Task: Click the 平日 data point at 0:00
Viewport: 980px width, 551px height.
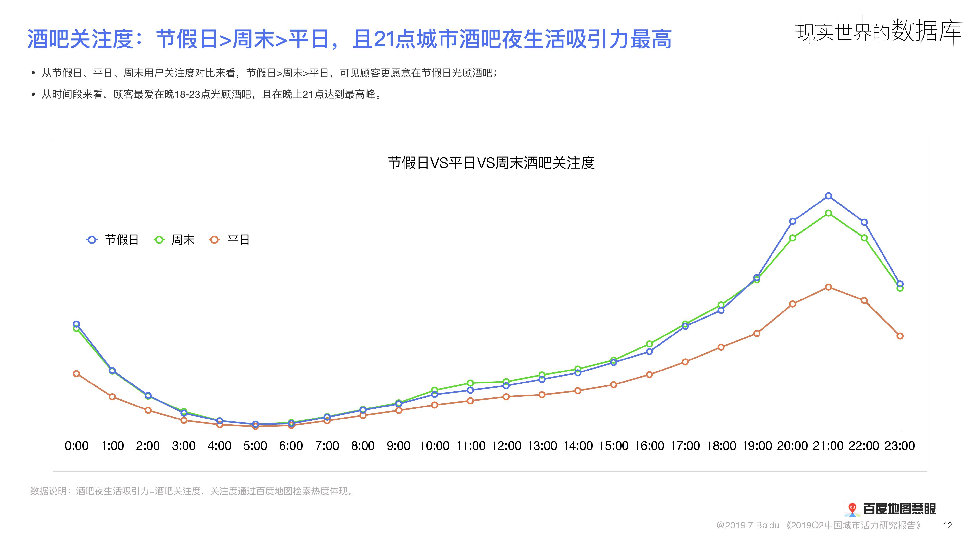Action: (x=76, y=374)
